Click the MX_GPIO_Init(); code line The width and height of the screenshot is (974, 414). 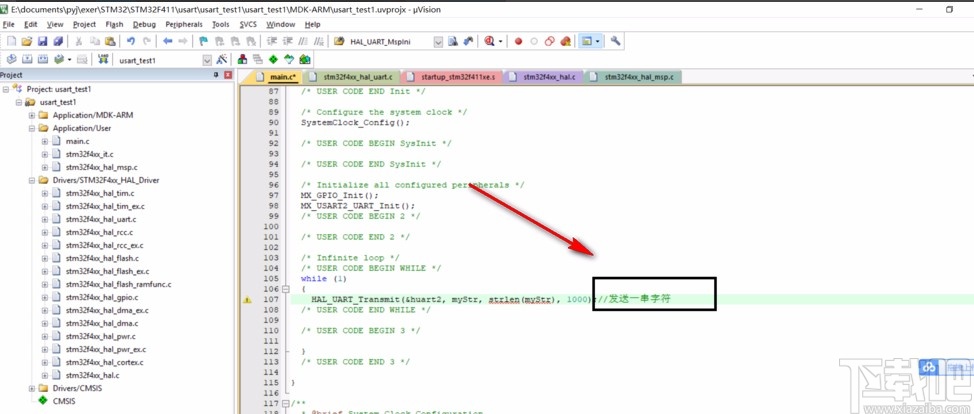click(x=339, y=195)
